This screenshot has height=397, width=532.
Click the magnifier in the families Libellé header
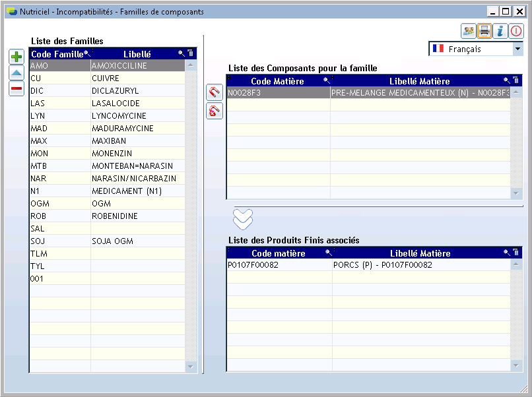click(x=182, y=53)
